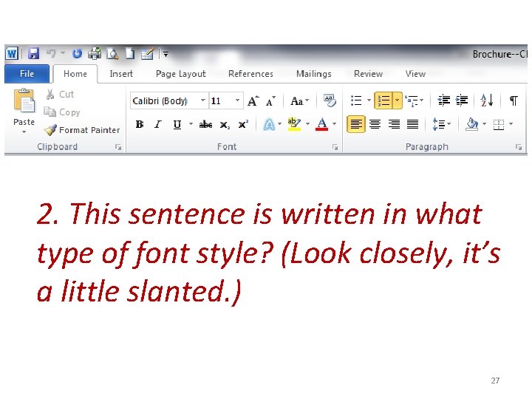Toggle Underline formatting
This screenshot has width=532, height=399.
[177, 125]
